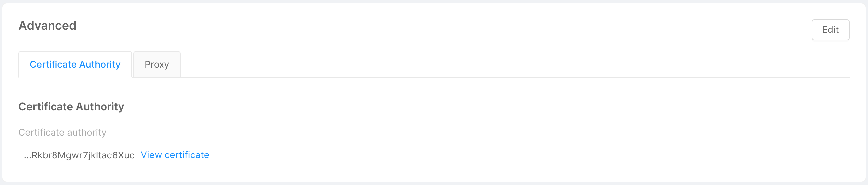The height and width of the screenshot is (185, 868).
Task: Click the Edit button
Action: click(830, 30)
